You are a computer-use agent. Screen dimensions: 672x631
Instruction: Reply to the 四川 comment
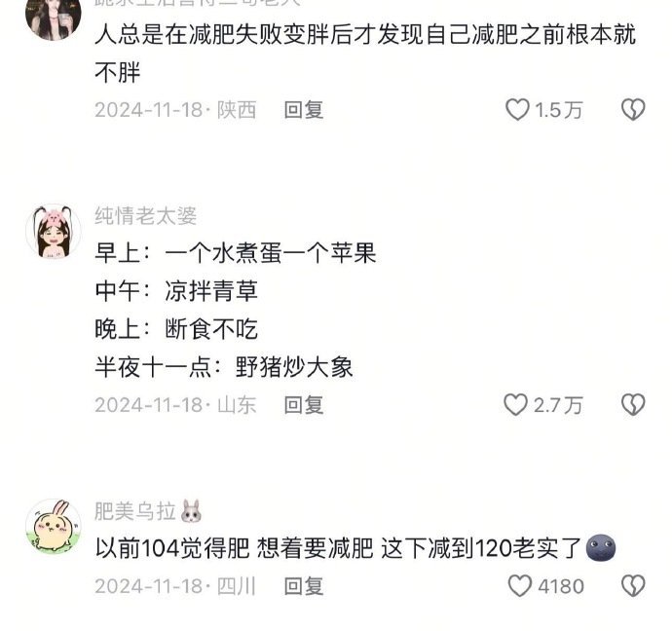[304, 586]
